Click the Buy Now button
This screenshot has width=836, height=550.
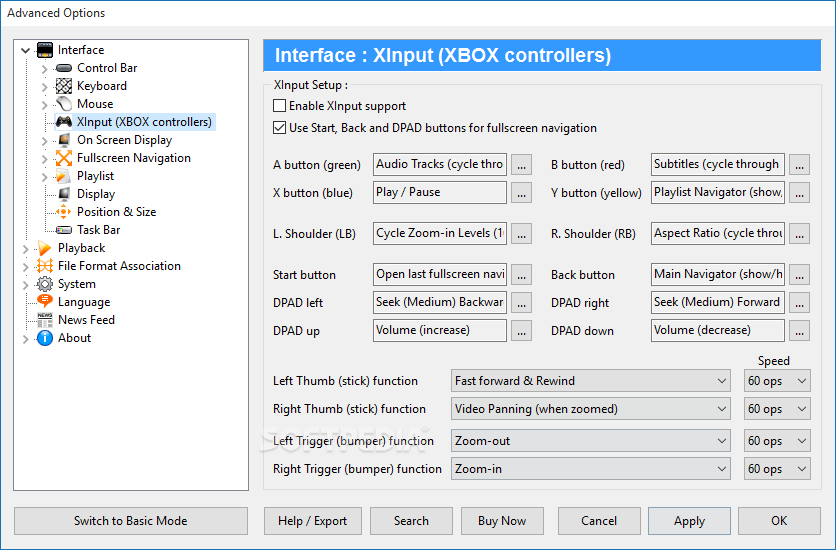pos(502,521)
